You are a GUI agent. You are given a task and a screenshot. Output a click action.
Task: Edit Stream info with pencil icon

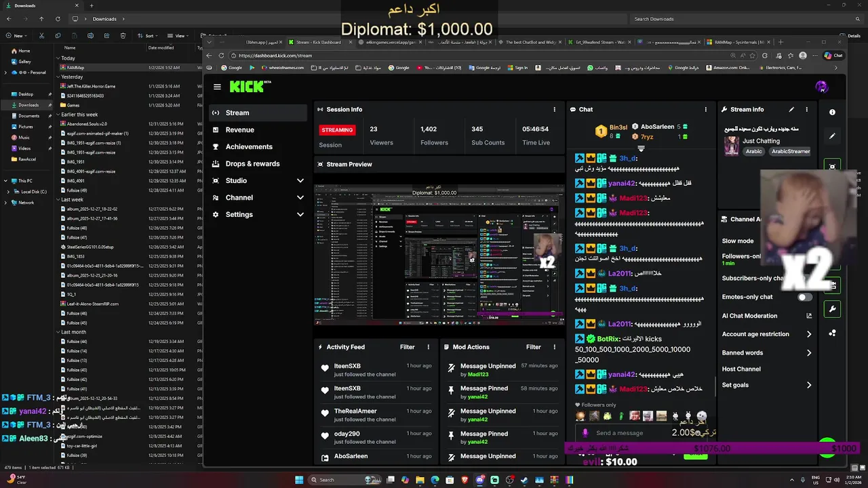tap(791, 109)
